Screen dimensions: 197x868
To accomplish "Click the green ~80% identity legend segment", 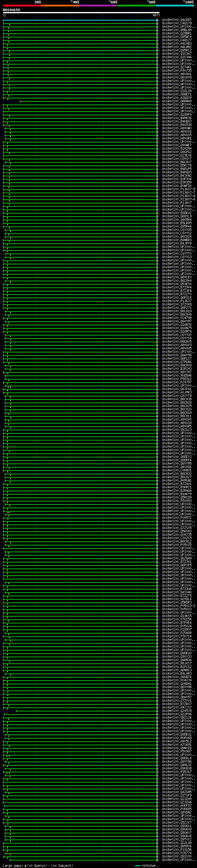I will pyautogui.click(x=137, y=6).
